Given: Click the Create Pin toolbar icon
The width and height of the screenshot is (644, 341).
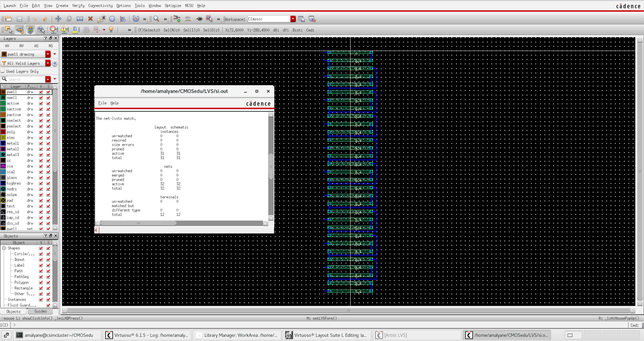Looking at the screenshot, I should [199, 19].
